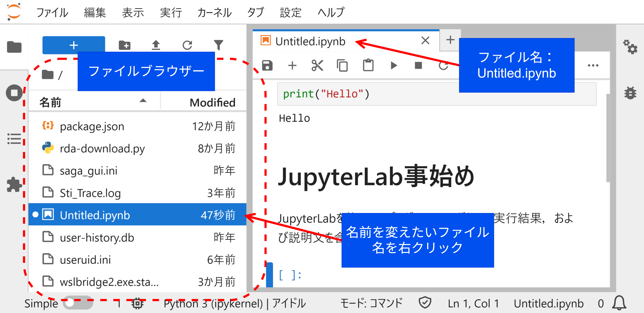Open notebook more actions via ellipsis menu
This screenshot has width=644, height=313.
[593, 65]
